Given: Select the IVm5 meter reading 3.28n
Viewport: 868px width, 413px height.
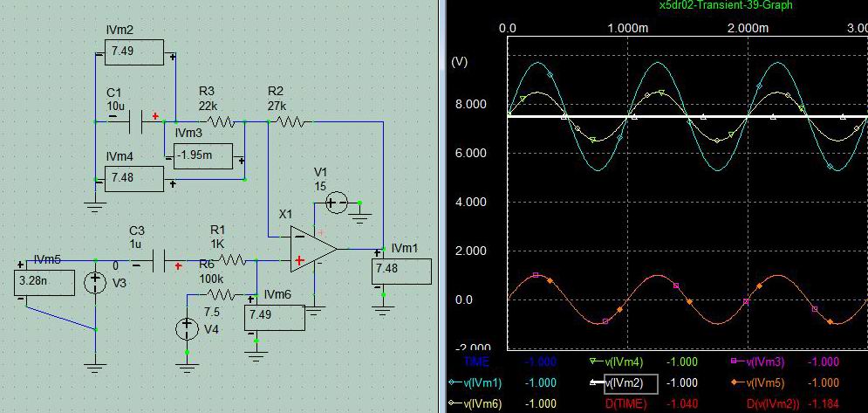Looking at the screenshot, I should [44, 283].
